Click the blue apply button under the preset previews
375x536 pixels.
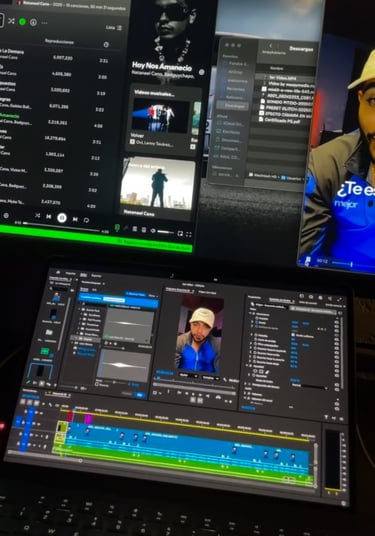(139, 394)
